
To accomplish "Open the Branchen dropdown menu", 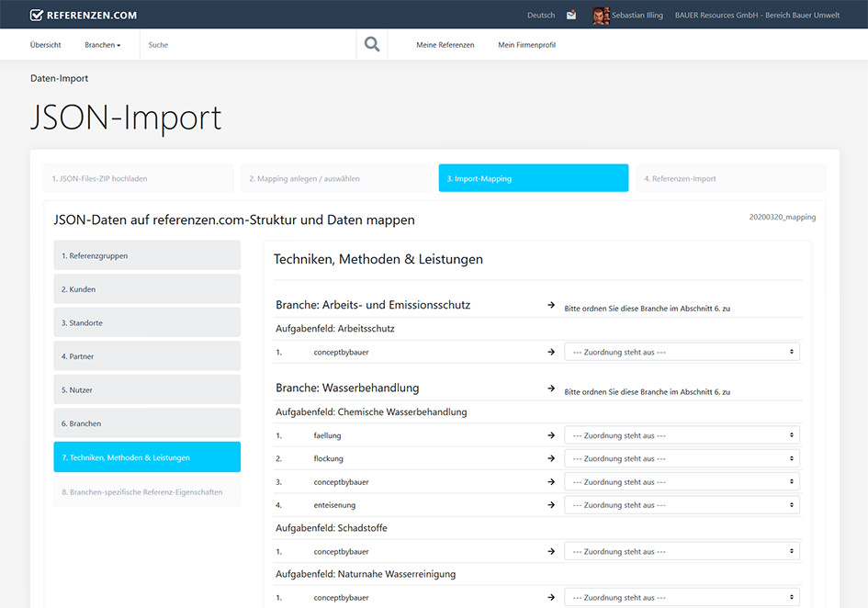I will click(102, 45).
